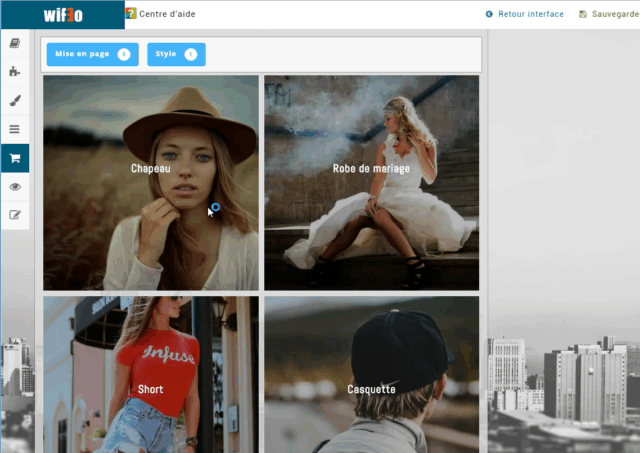Open the hamburger menu icon in sidebar
The image size is (640, 453).
click(15, 129)
